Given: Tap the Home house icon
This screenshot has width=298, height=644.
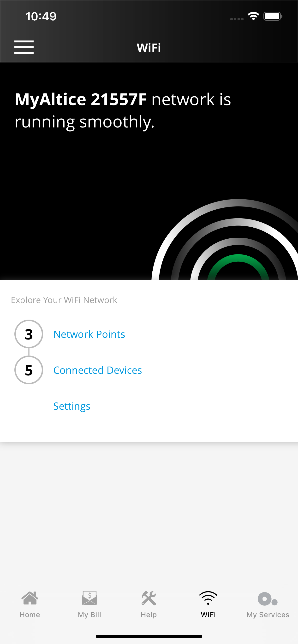Looking at the screenshot, I should (30, 598).
